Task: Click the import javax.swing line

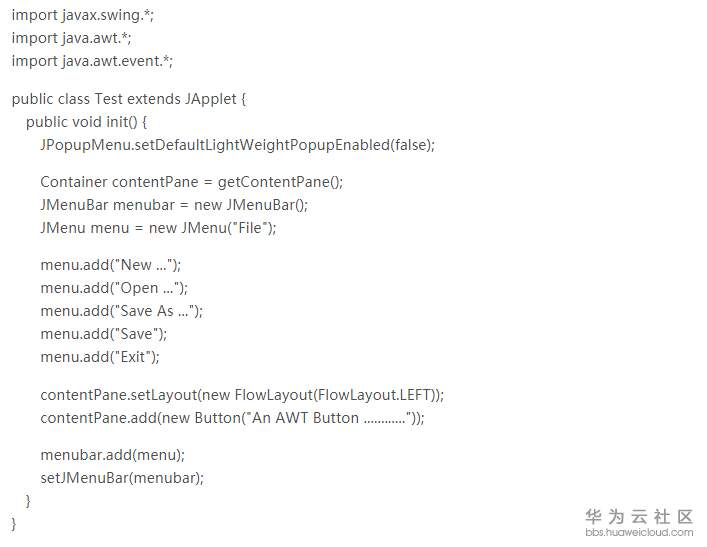Action: [83, 16]
